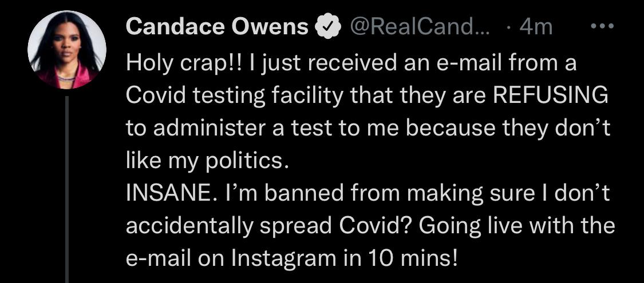Open the tweet via the 4m timestamp

[535, 27]
